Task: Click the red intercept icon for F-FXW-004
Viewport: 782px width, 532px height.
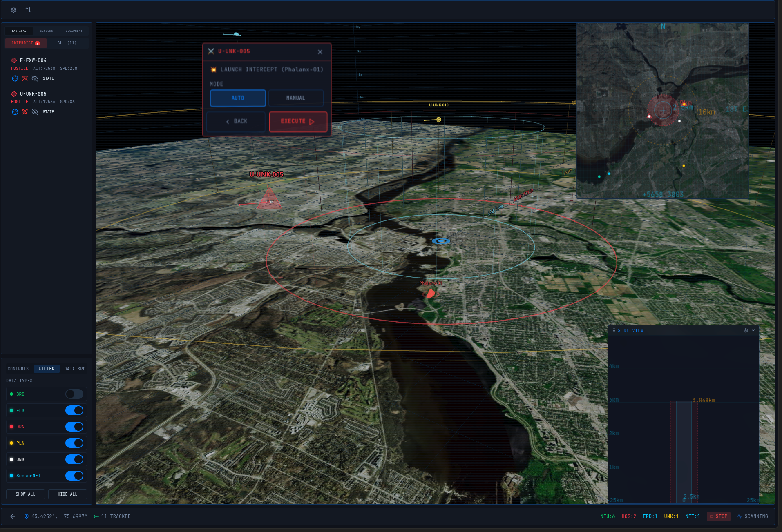Action: click(x=25, y=78)
